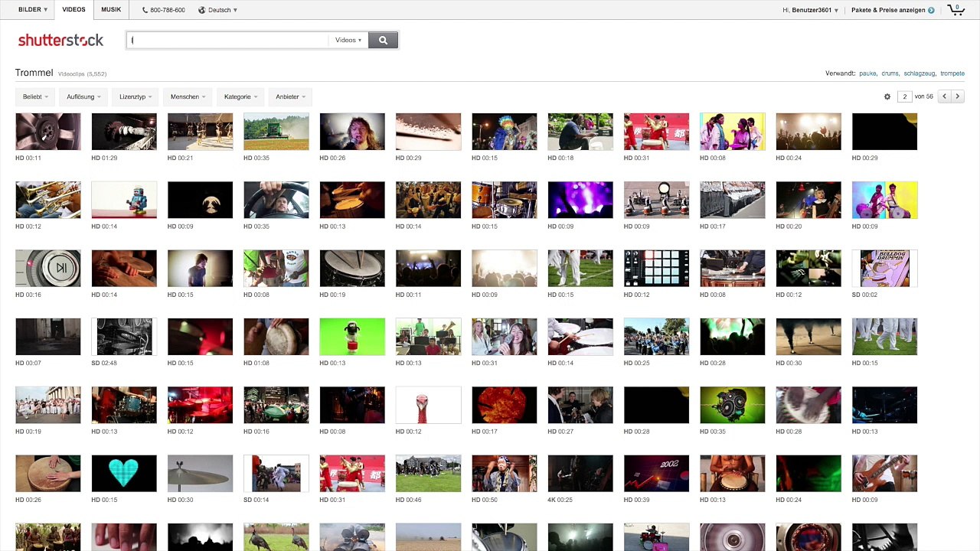Open the shopping cart icon
This screenshot has height=551, width=980.
[x=955, y=10]
